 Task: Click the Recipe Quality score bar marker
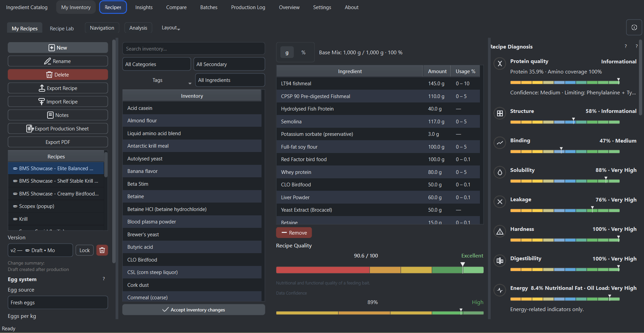click(463, 268)
